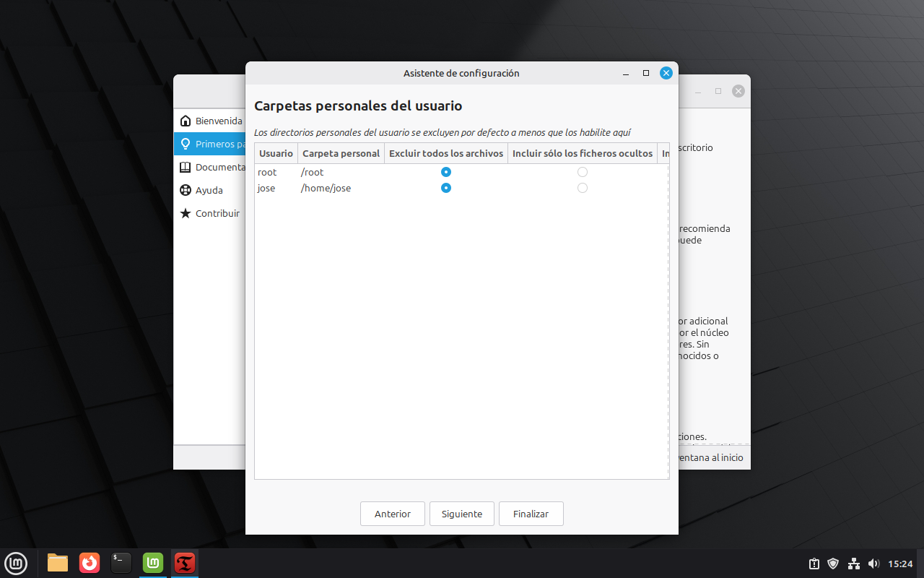Image resolution: width=924 pixels, height=578 pixels.
Task: Open the update manager shield icon
Action: [833, 564]
